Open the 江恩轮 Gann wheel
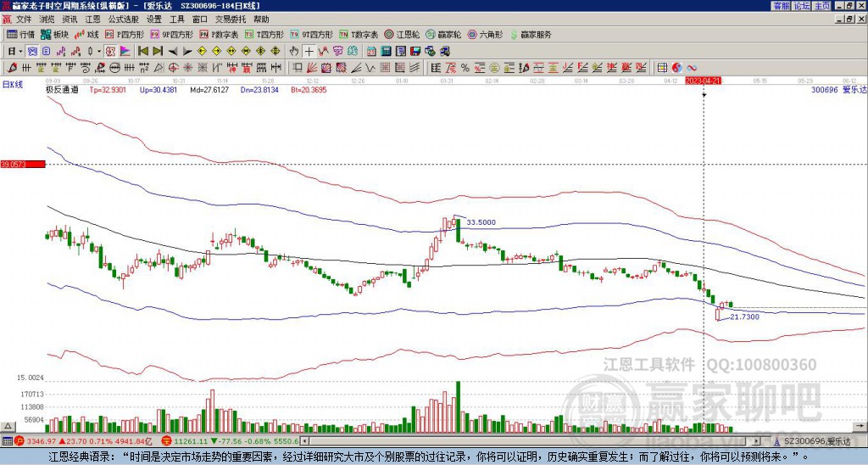 tap(402, 34)
